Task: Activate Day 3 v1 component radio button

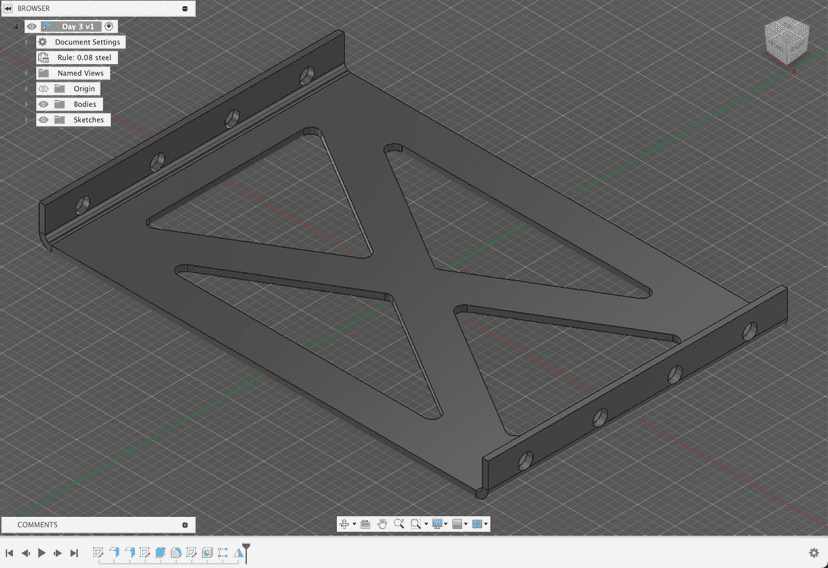Action: [x=109, y=27]
